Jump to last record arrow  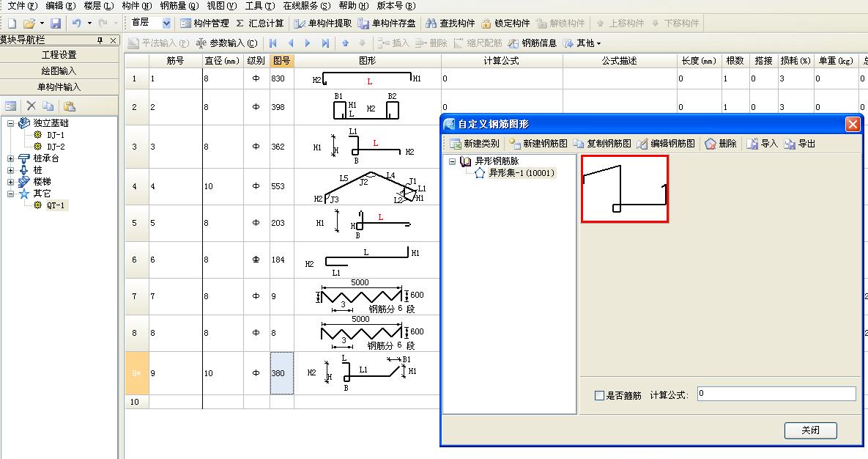(x=325, y=43)
